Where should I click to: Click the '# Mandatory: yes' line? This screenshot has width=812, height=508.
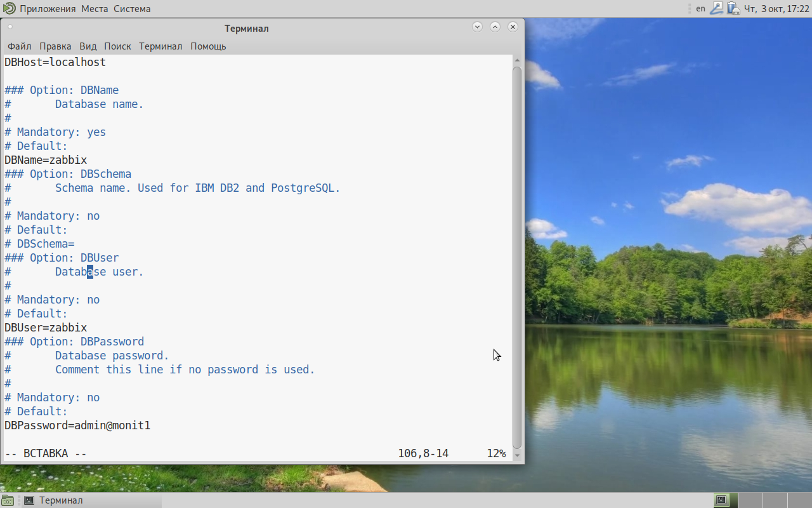(55, 132)
